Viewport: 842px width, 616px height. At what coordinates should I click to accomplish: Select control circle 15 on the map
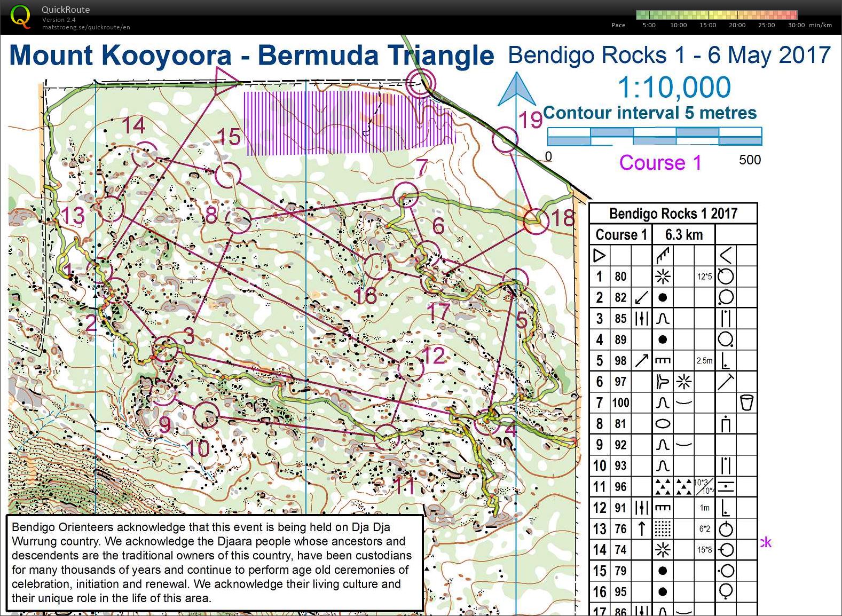[229, 175]
